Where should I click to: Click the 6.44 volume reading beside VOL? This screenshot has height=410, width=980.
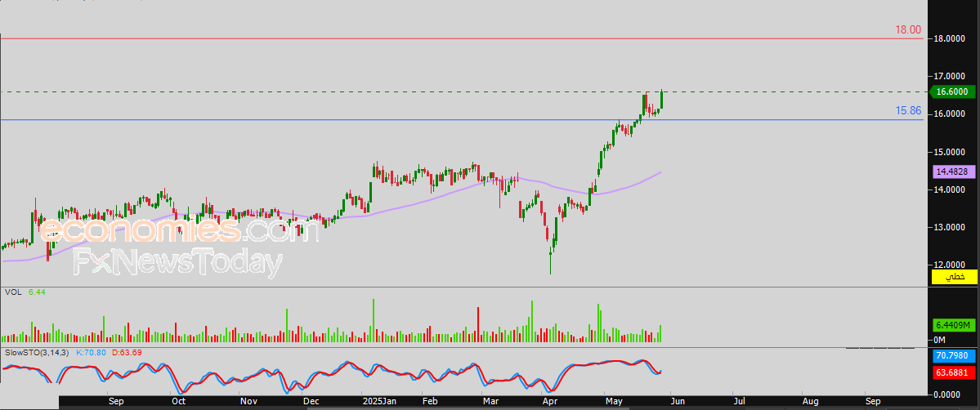[38, 292]
